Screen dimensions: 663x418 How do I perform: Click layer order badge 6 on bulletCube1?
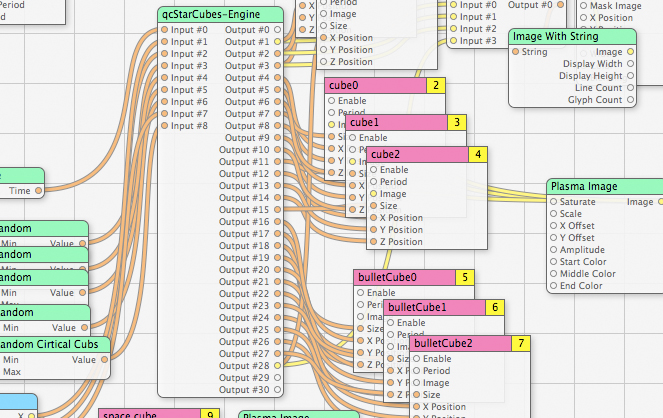coord(495,308)
